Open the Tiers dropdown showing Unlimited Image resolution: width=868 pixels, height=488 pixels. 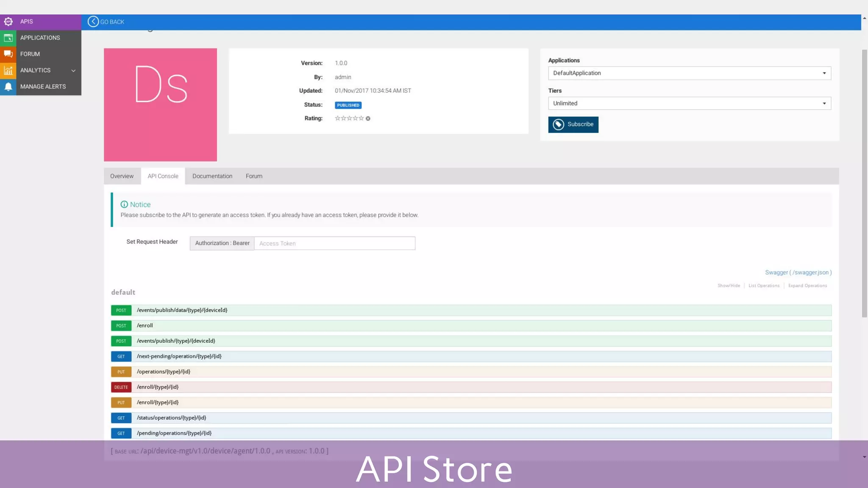[689, 103]
